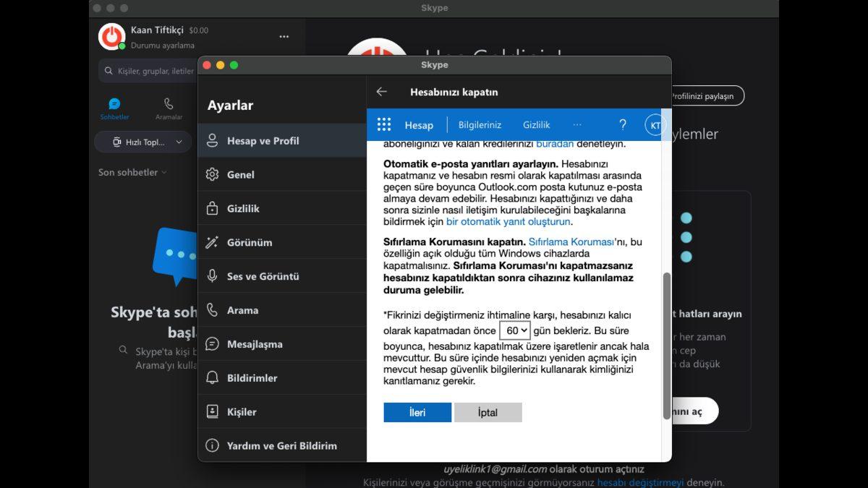Select the Genel settings gear icon
This screenshot has height=488, width=868.
point(212,174)
